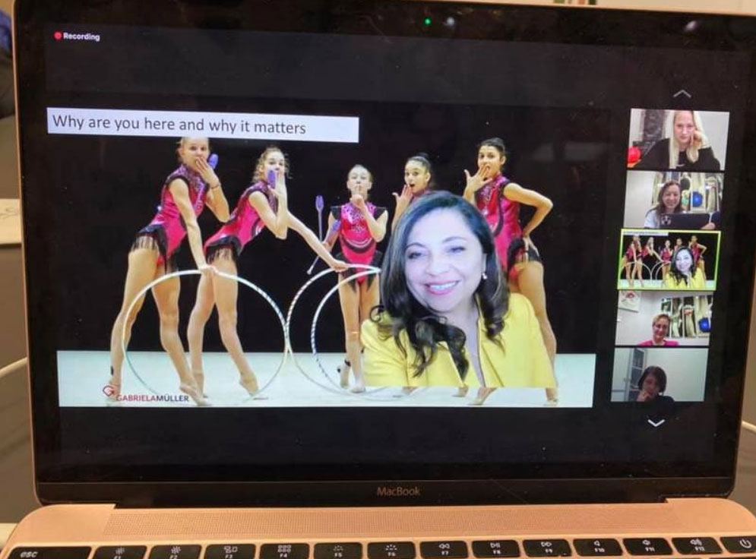Image resolution: width=756 pixels, height=559 pixels.
Task: Click the Gabriela Müller logo on slide
Action: (146, 395)
